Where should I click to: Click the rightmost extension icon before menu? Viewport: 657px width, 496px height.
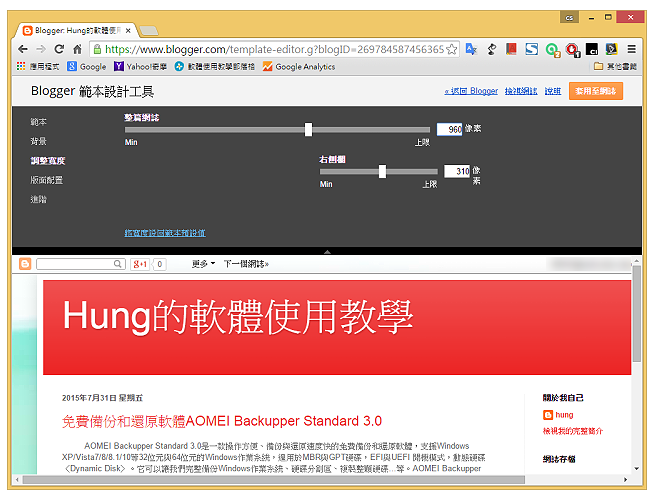coord(611,49)
